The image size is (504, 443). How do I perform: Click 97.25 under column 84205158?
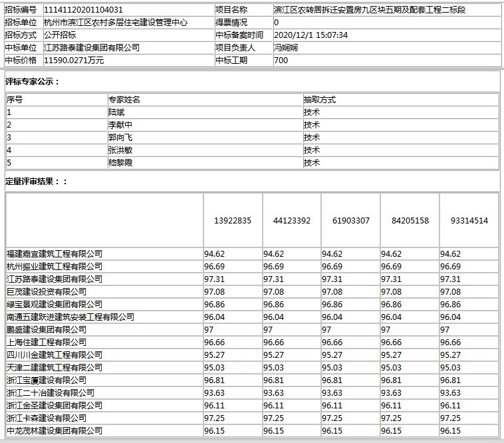click(391, 418)
